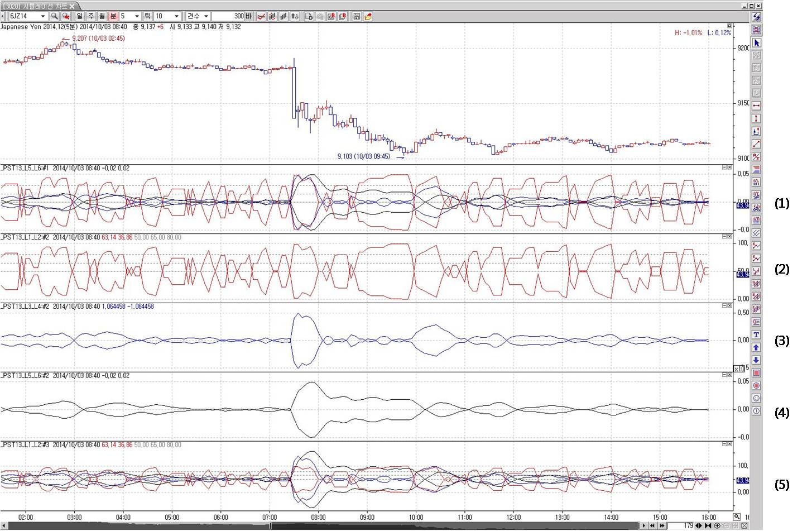The width and height of the screenshot is (812, 531).
Task: Close the [3020] 시뮬레이션 차트 tab
Action: [72, 6]
